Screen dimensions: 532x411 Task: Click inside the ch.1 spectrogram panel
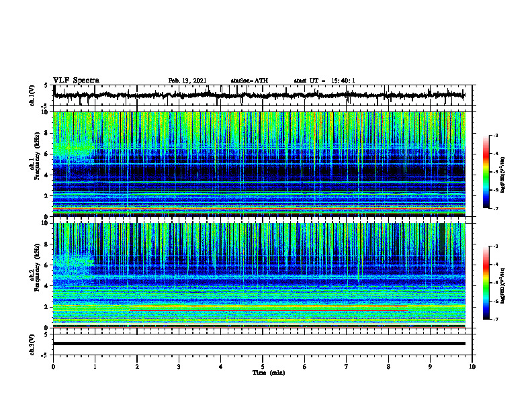click(x=259, y=164)
